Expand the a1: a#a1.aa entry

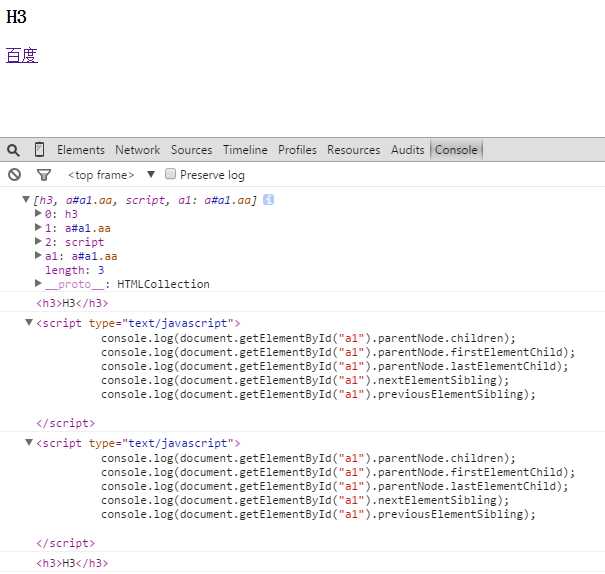pyautogui.click(x=38, y=255)
